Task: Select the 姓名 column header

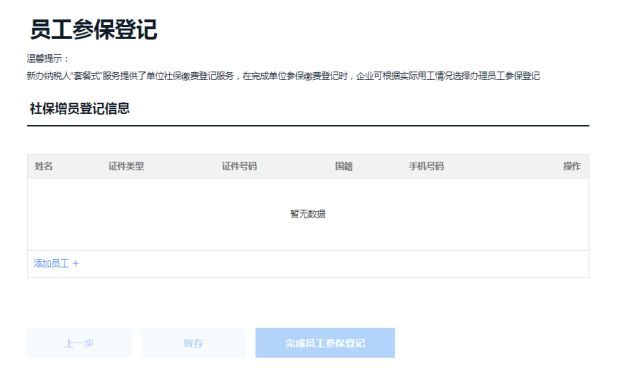Action: tap(44, 166)
